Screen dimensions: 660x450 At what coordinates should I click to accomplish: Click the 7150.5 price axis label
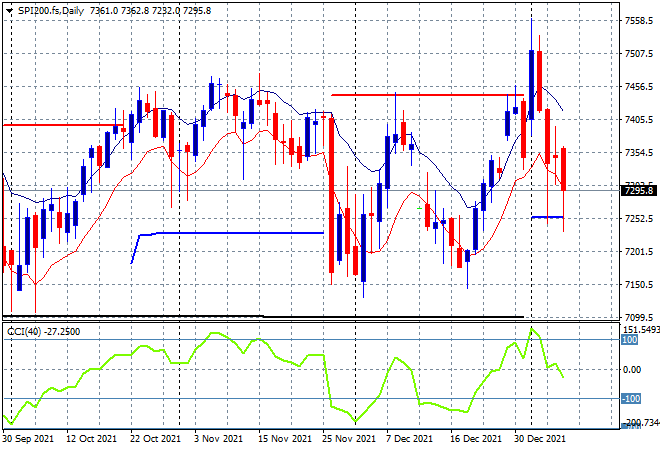[x=639, y=285]
